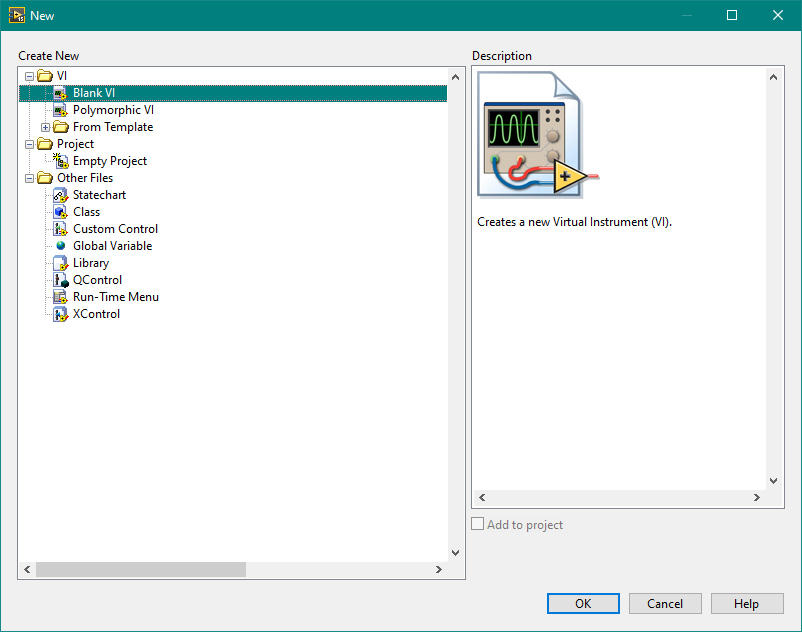Viewport: 802px width, 632px height.
Task: Toggle the Add to project checkbox
Action: point(478,524)
